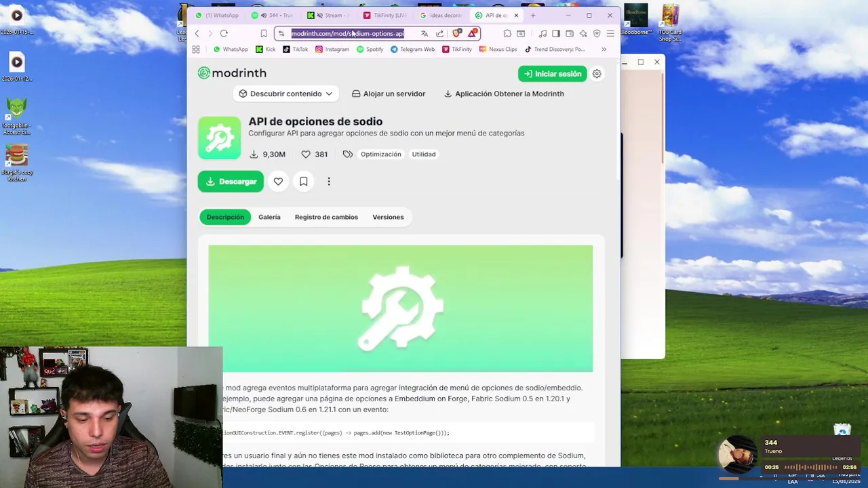
Task: Switch to the Versiones tab
Action: [388, 217]
